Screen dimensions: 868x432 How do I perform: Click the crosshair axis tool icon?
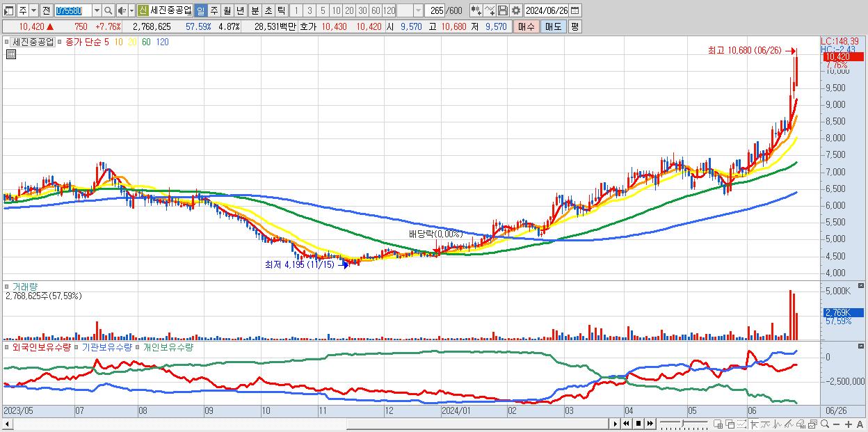pyautogui.click(x=754, y=424)
